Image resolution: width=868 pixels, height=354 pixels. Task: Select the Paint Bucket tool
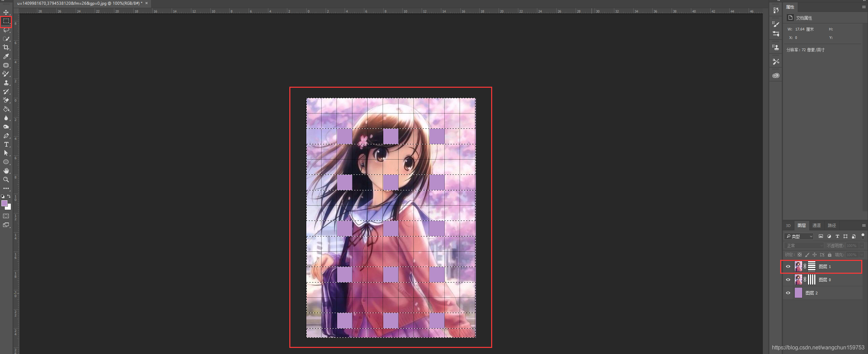point(6,109)
